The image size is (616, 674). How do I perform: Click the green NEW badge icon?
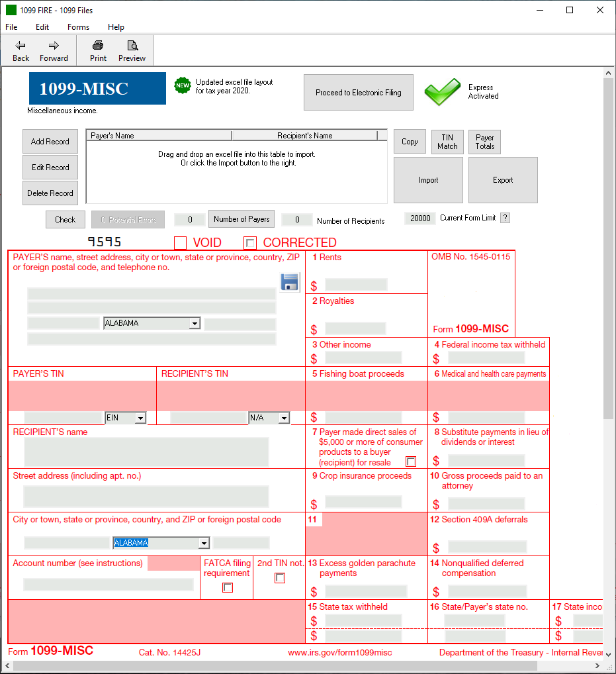coord(183,85)
